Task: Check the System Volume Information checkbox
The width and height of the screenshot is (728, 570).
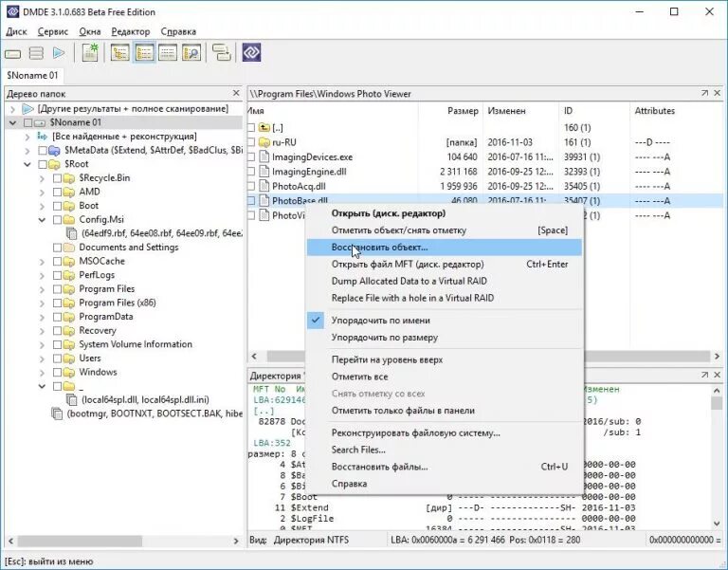Action: click(x=57, y=344)
